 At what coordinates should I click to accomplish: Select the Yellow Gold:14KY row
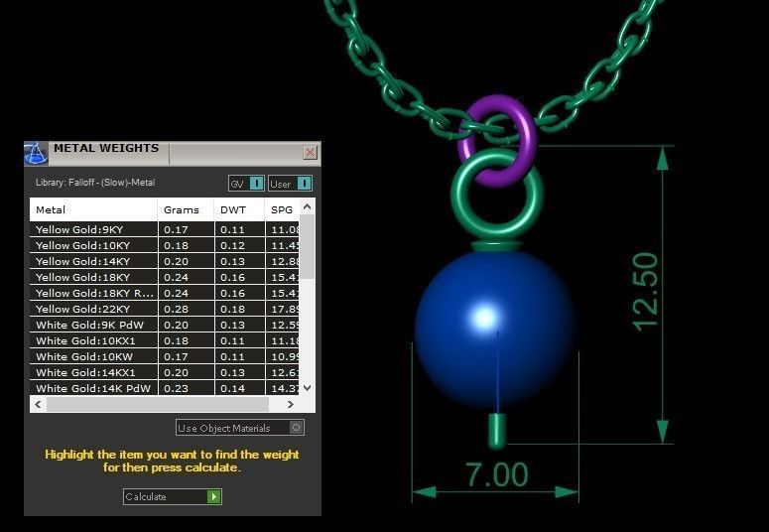pos(165,261)
